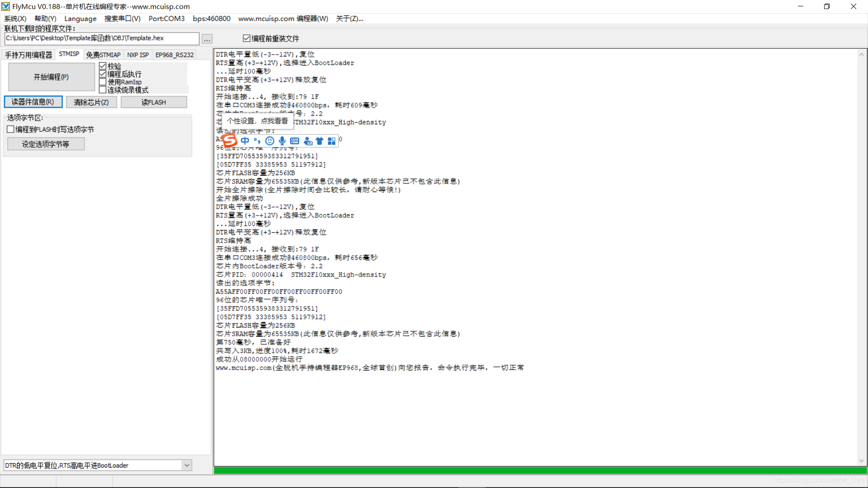Open Sogou toolbox grid icon
Screen dimensions: 868x488
tap(332, 141)
